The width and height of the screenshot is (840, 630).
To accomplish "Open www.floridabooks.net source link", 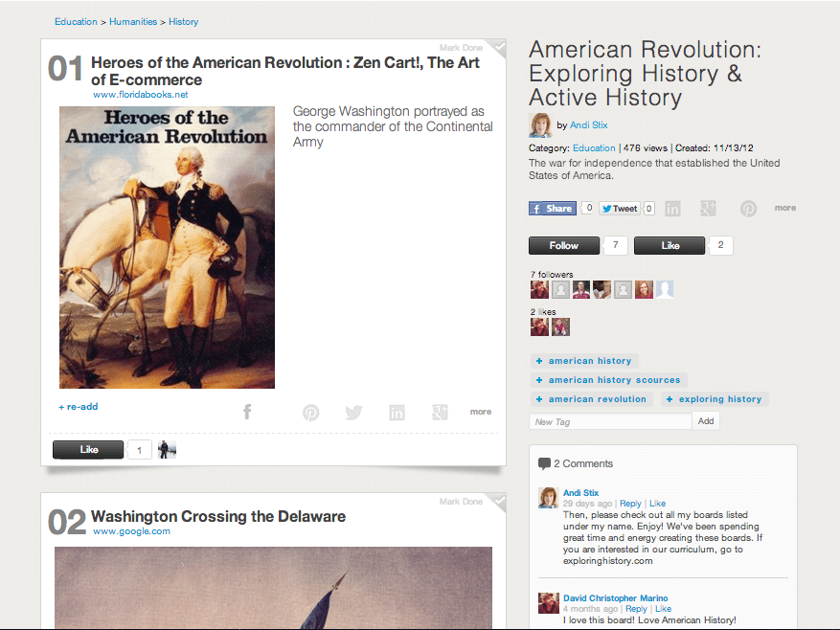I will [141, 95].
